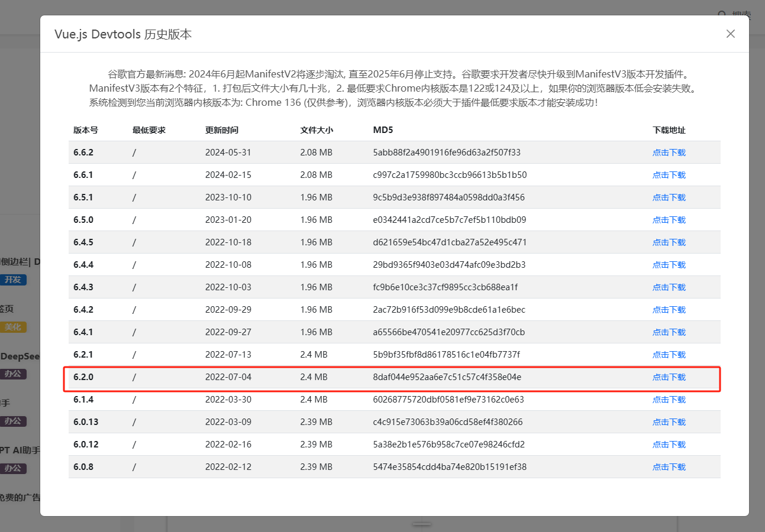Download version 6.4.2 from the table
The width and height of the screenshot is (765, 532).
(669, 309)
